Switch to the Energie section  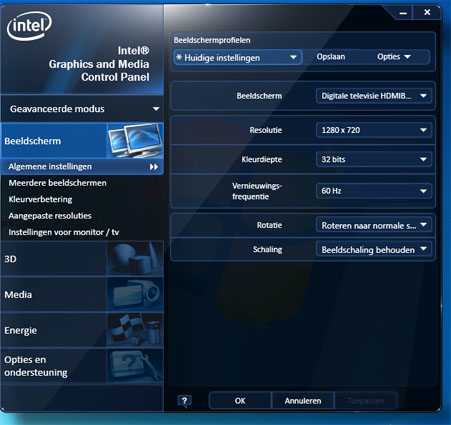pos(82,330)
